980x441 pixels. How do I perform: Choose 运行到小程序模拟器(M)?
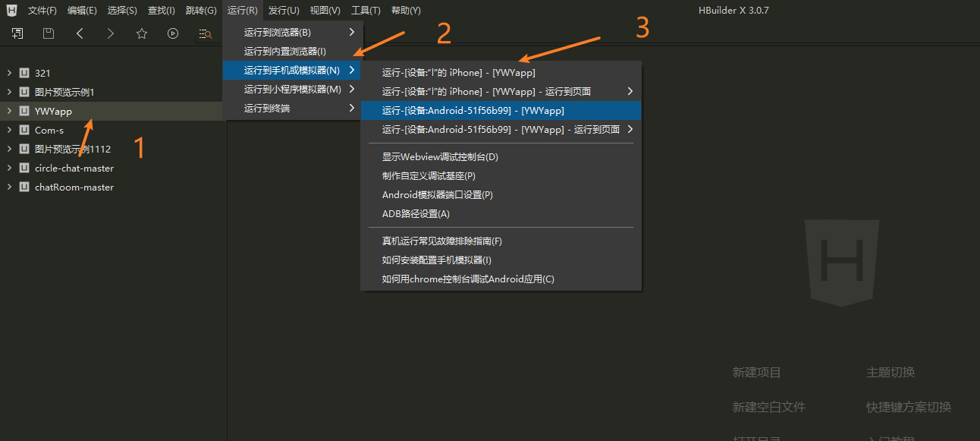pyautogui.click(x=293, y=90)
